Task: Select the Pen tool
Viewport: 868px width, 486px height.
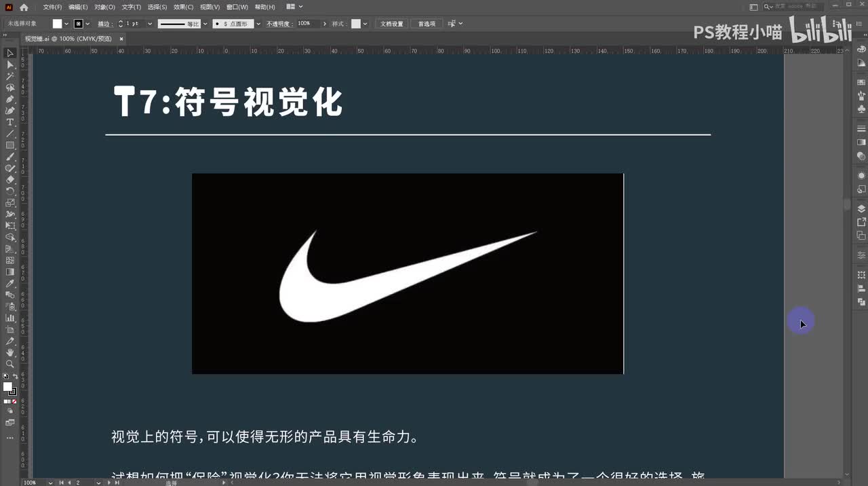Action: (x=10, y=99)
